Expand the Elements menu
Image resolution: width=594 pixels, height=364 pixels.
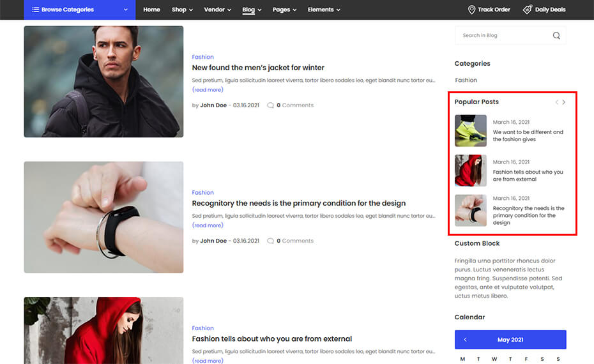[x=324, y=10]
